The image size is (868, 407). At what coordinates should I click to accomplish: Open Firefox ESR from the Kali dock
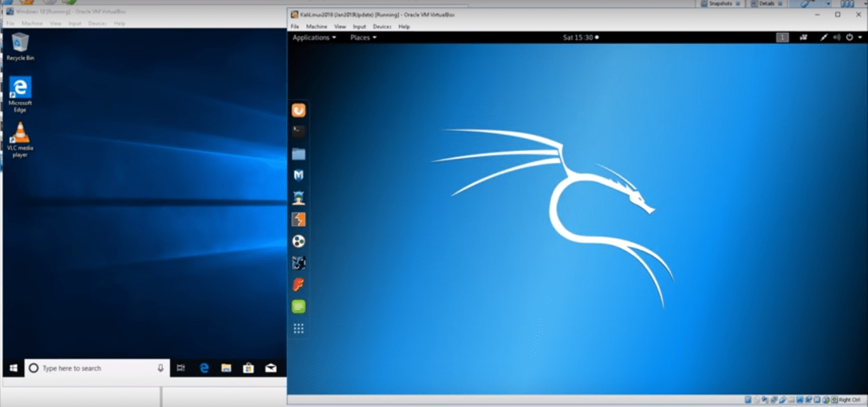point(298,110)
